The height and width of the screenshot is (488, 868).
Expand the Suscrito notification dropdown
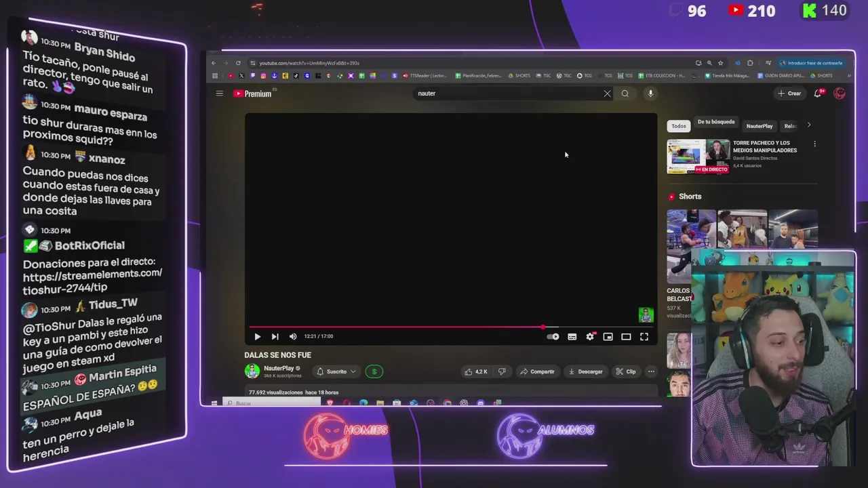point(336,371)
